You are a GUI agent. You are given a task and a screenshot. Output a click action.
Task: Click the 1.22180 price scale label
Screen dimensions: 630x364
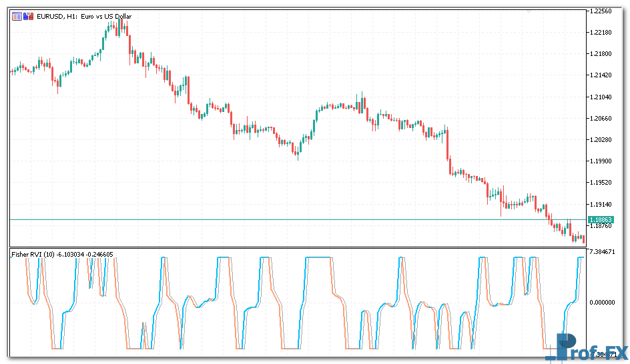point(603,33)
